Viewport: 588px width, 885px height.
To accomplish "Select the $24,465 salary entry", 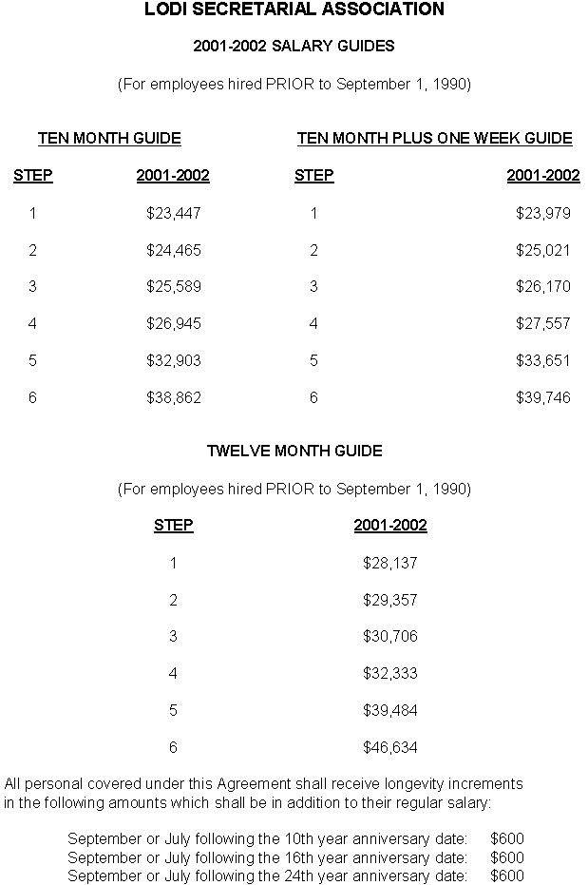I will [174, 250].
